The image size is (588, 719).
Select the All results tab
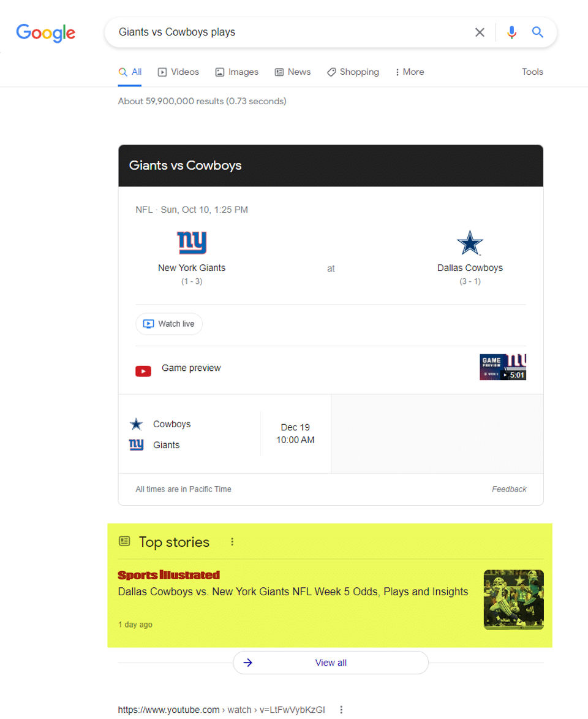pyautogui.click(x=130, y=72)
